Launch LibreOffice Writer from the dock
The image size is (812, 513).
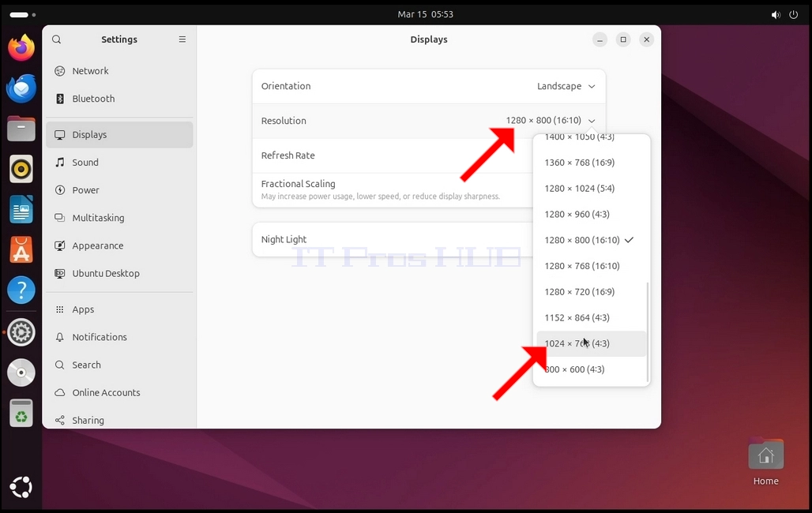[21, 209]
